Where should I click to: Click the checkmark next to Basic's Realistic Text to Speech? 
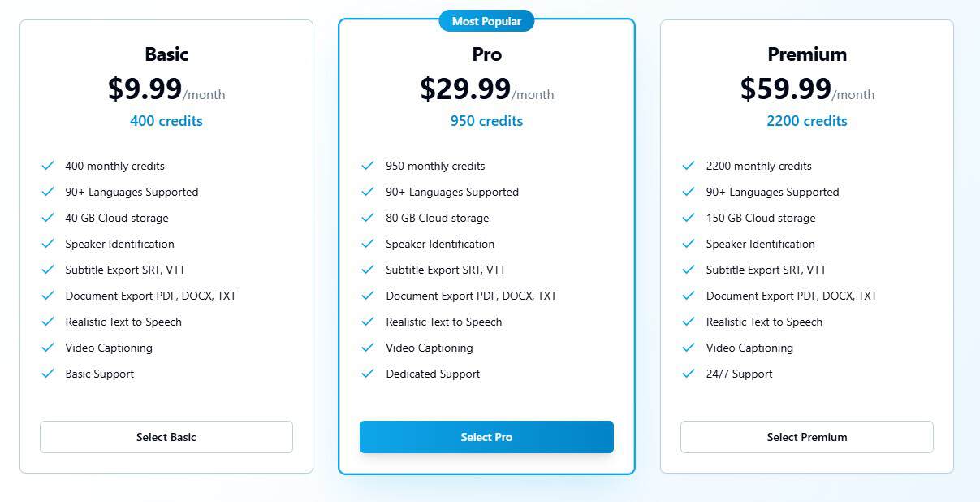[x=47, y=322]
